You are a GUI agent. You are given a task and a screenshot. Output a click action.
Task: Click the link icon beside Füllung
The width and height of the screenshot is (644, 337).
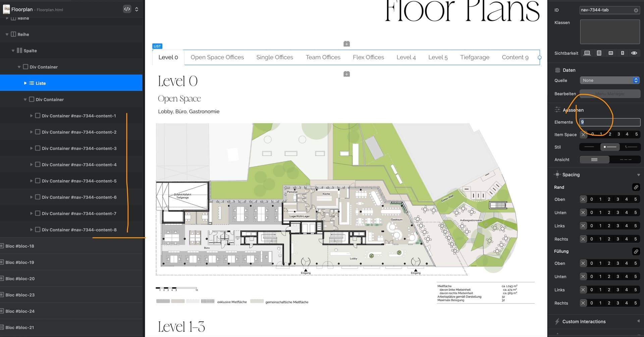(636, 251)
